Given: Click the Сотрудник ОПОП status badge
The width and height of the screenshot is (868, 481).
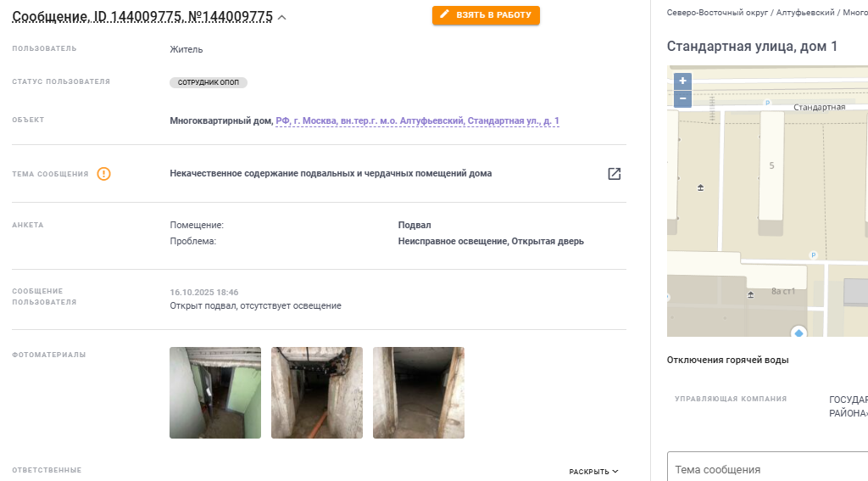Looking at the screenshot, I should tap(209, 82).
